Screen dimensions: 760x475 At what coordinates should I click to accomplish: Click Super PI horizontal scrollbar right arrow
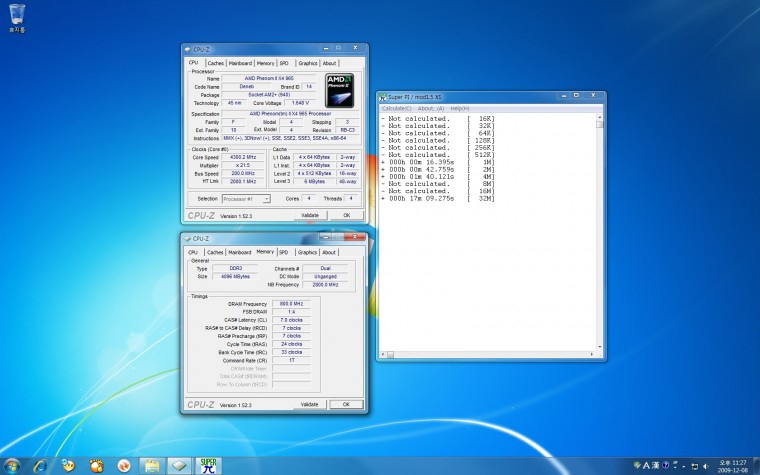[592, 355]
